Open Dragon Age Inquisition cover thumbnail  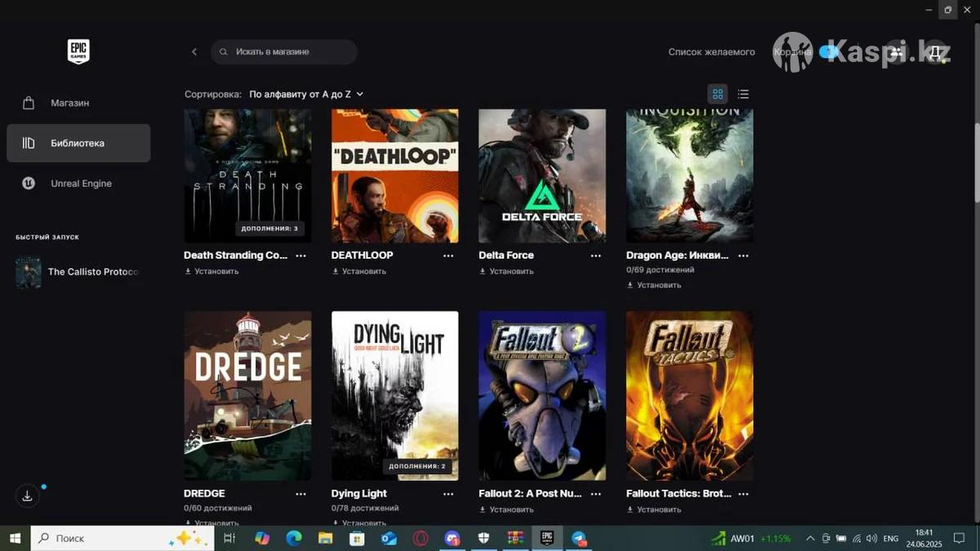(690, 176)
